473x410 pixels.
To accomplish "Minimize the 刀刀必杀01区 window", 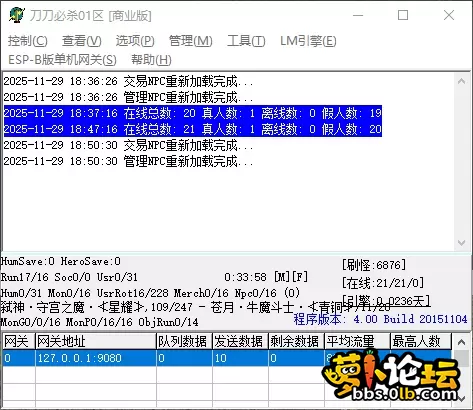I will (358, 15).
